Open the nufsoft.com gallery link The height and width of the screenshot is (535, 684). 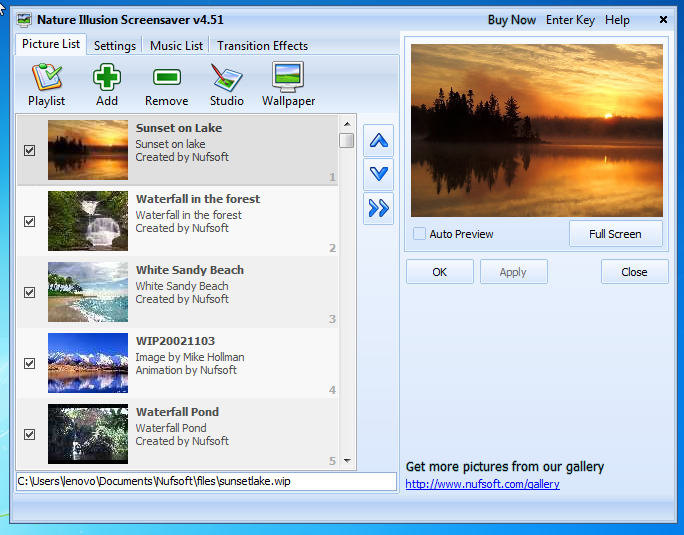click(482, 484)
